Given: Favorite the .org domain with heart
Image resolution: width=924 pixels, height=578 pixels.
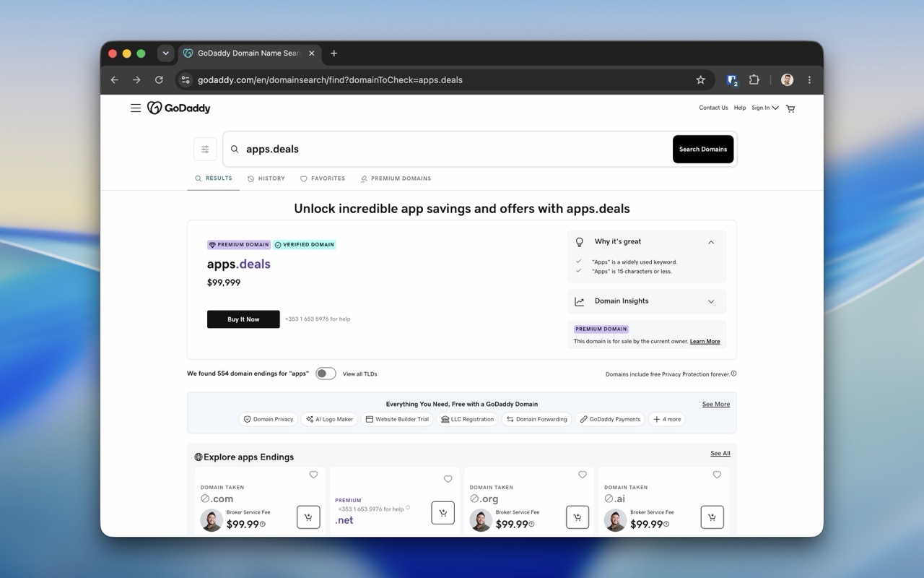Looking at the screenshot, I should point(583,475).
